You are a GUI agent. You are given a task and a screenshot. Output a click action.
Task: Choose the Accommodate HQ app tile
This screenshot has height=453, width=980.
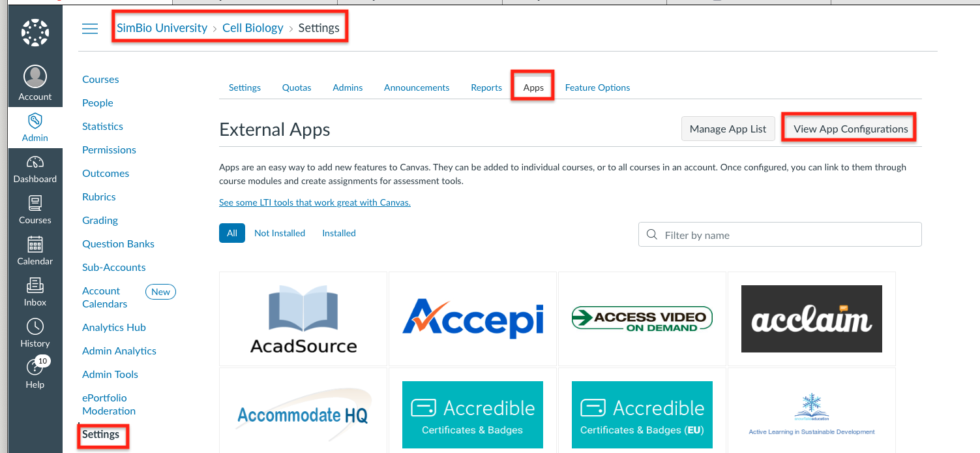click(303, 411)
